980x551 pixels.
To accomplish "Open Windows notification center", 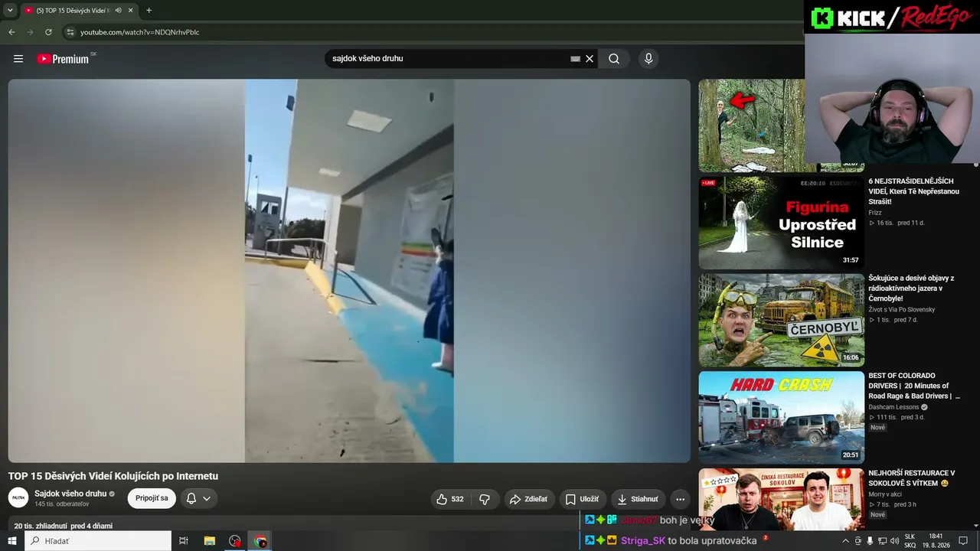I will tap(963, 541).
